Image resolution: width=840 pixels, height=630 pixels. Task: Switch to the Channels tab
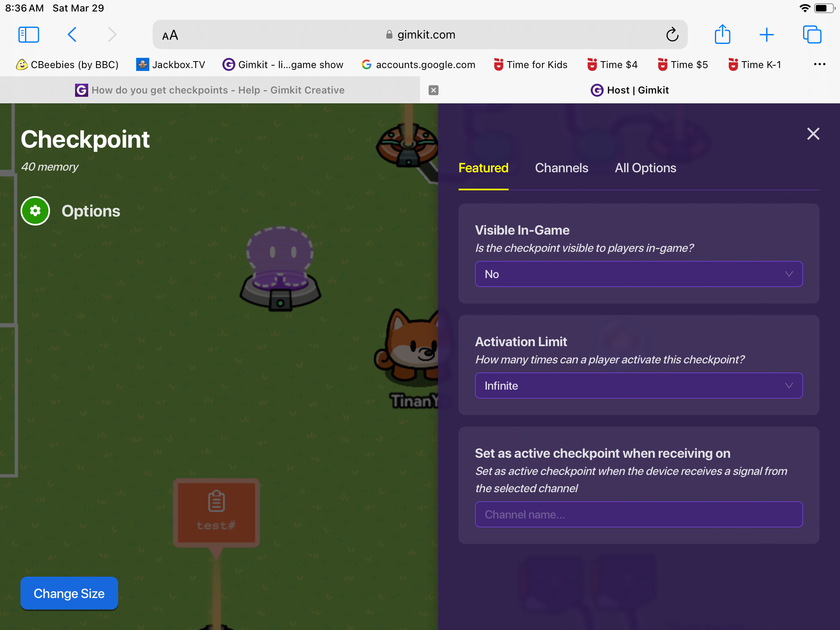[561, 168]
